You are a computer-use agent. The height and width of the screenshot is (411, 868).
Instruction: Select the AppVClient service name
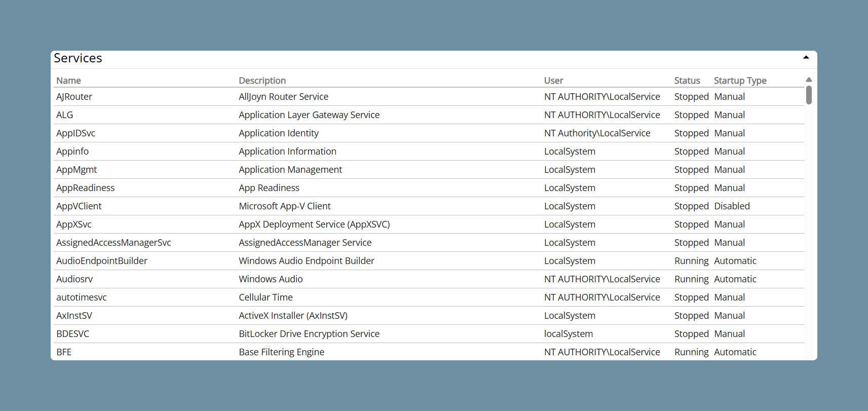[x=79, y=206]
